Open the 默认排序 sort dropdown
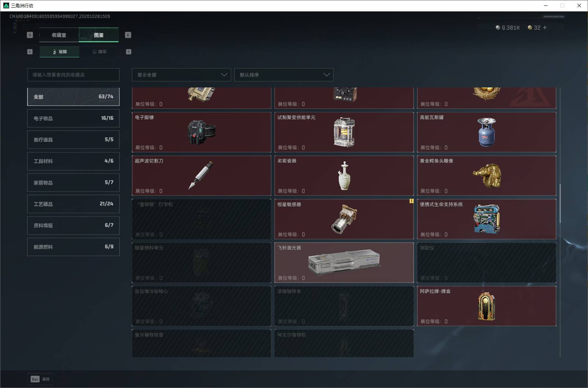 (x=284, y=75)
